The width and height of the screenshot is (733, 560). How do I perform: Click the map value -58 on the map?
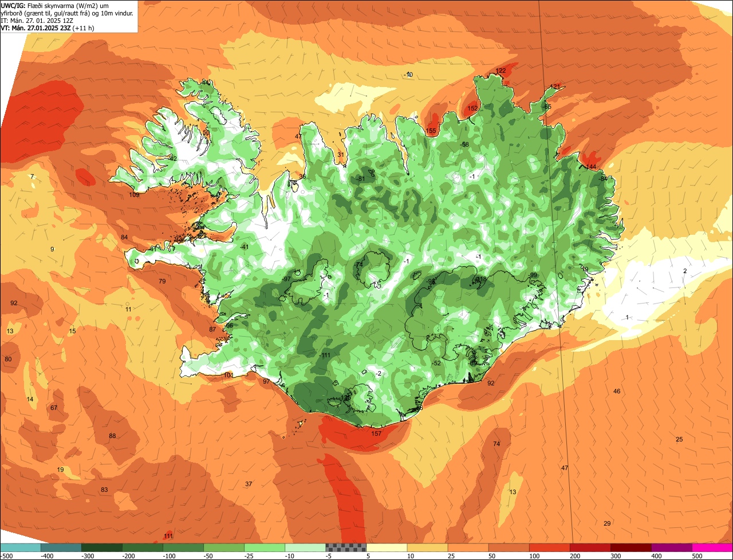(x=464, y=144)
